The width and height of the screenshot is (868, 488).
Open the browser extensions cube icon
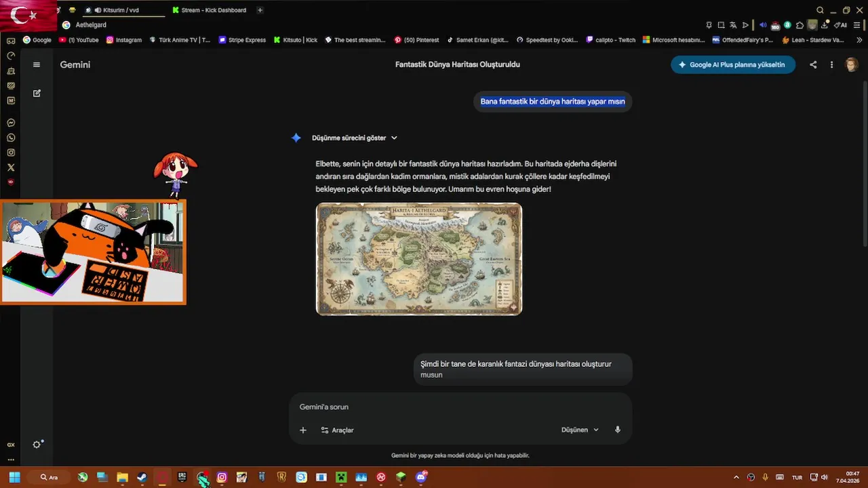pyautogui.click(x=800, y=25)
